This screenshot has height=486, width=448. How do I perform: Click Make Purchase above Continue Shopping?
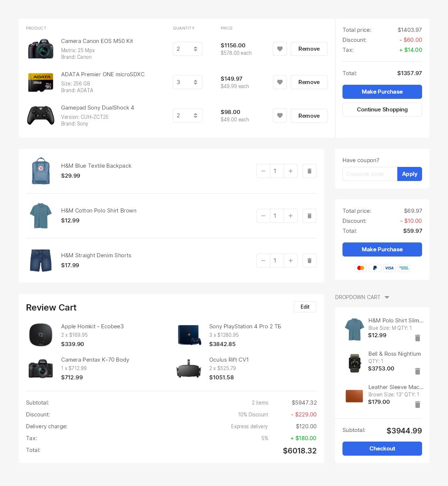[x=382, y=92]
